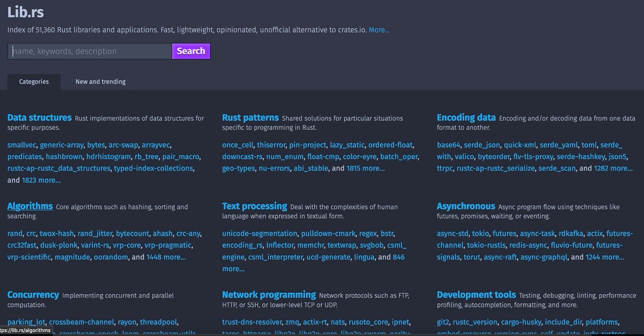Viewport: 644px width, 336px height.
Task: Open the Encoding data category
Action: (x=466, y=118)
